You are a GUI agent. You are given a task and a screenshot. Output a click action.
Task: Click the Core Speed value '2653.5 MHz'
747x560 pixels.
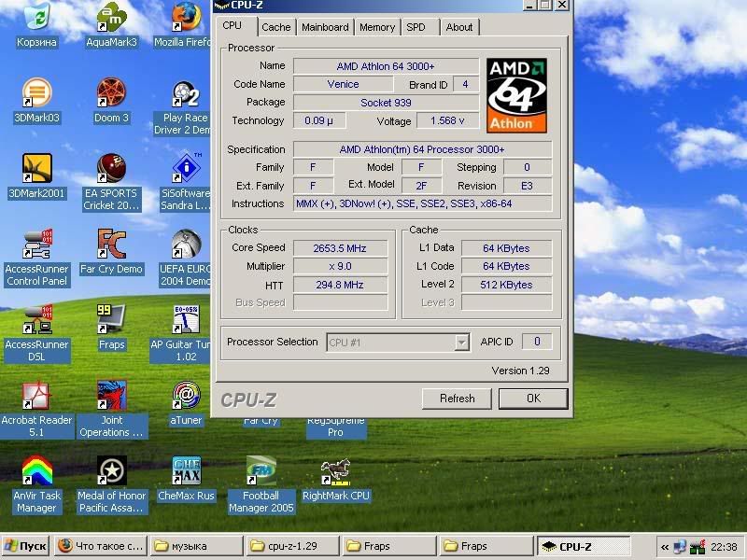coord(340,248)
